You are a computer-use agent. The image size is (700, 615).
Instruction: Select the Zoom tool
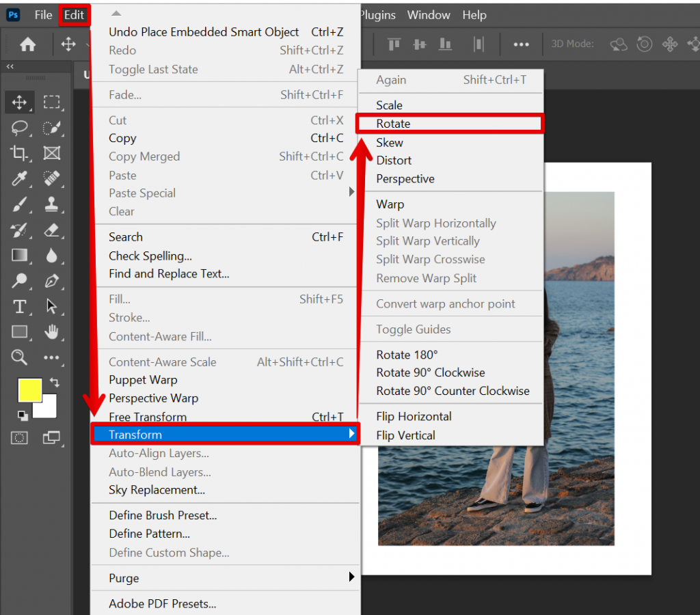click(19, 358)
